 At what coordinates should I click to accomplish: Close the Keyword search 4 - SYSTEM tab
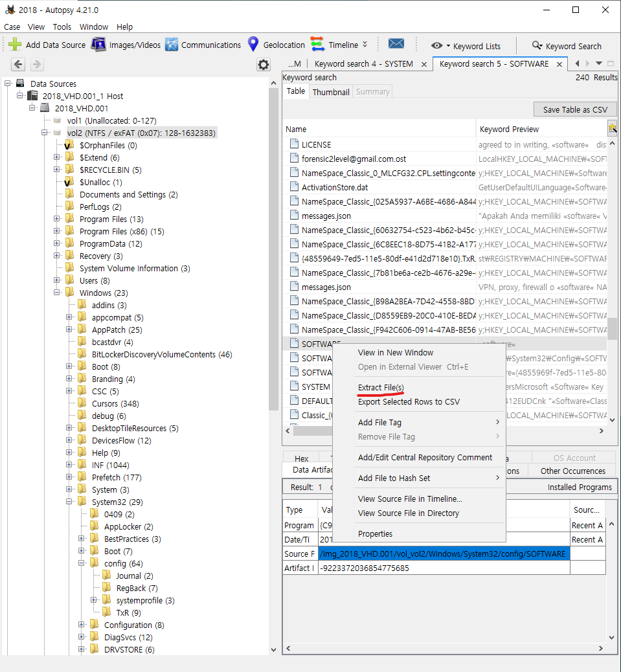pos(424,64)
